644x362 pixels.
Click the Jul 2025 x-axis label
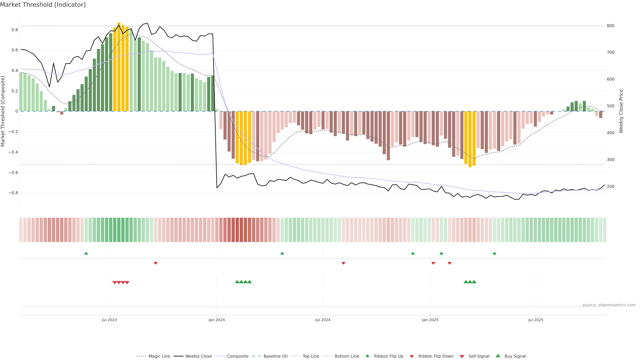point(535,320)
